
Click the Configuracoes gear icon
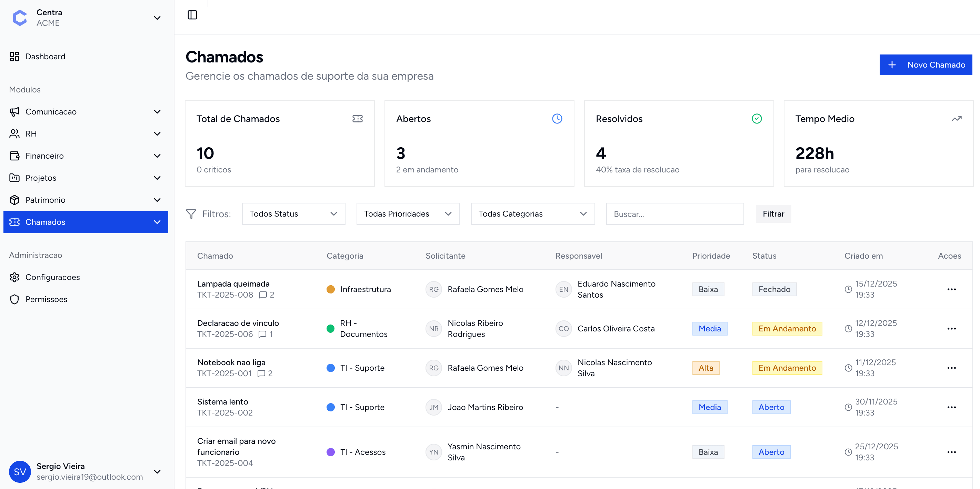[x=14, y=277]
